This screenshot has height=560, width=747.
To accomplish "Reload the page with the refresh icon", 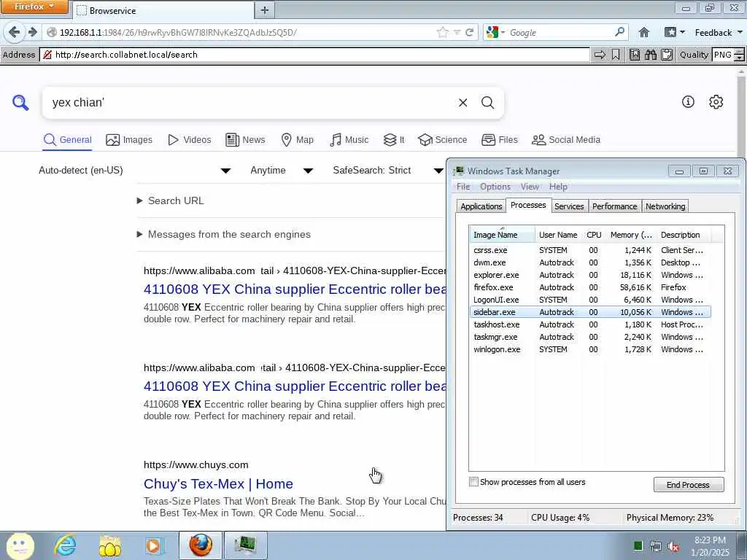I will coord(469,32).
